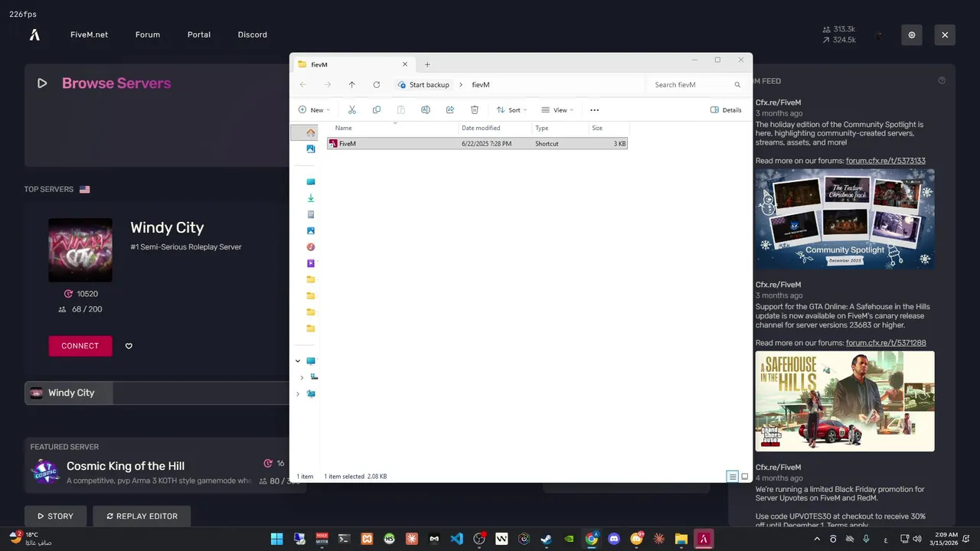Show hidden system tray icons

click(x=816, y=539)
